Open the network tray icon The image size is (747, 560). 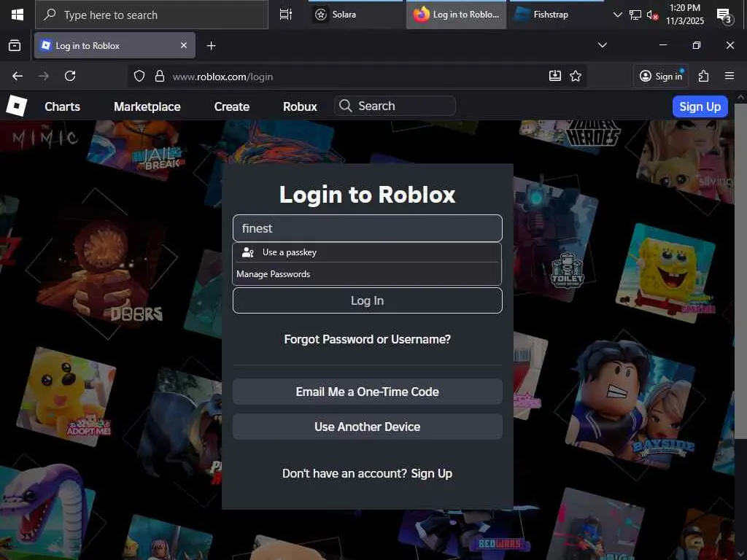(x=635, y=15)
